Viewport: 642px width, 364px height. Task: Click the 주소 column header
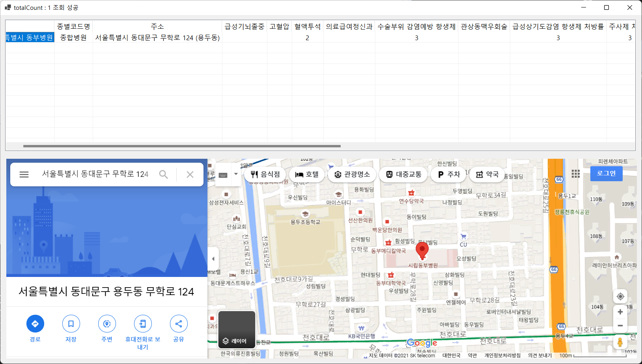157,26
